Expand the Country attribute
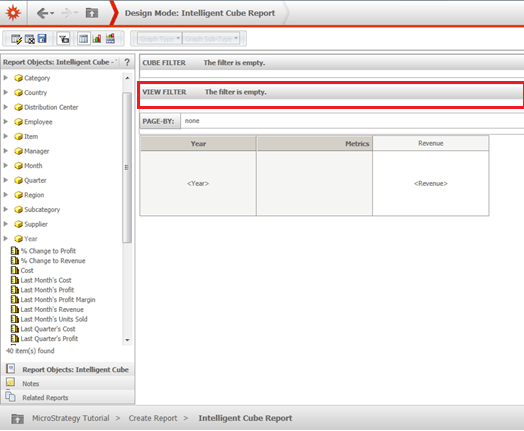The width and height of the screenshot is (524, 431). (x=6, y=93)
